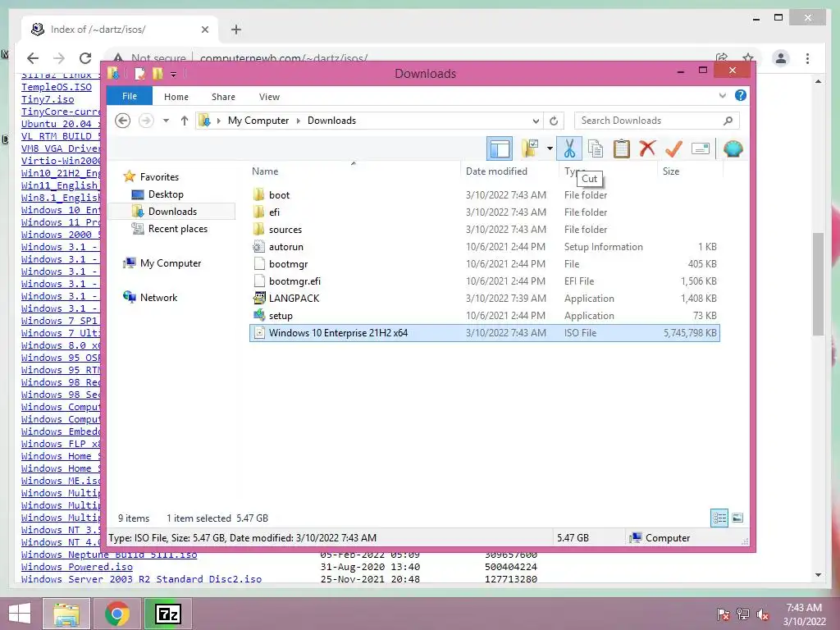Click the Rename toolbar icon

(701, 148)
